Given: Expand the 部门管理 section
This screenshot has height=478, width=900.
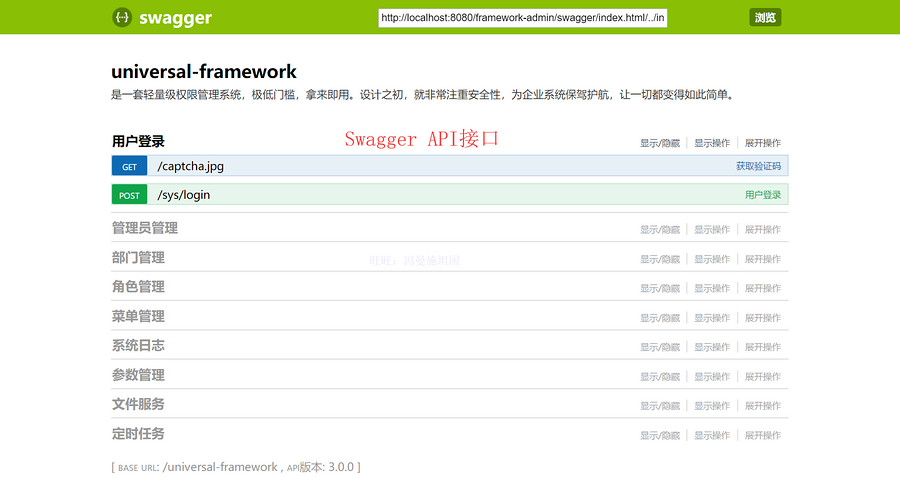Looking at the screenshot, I should pyautogui.click(x=138, y=258).
